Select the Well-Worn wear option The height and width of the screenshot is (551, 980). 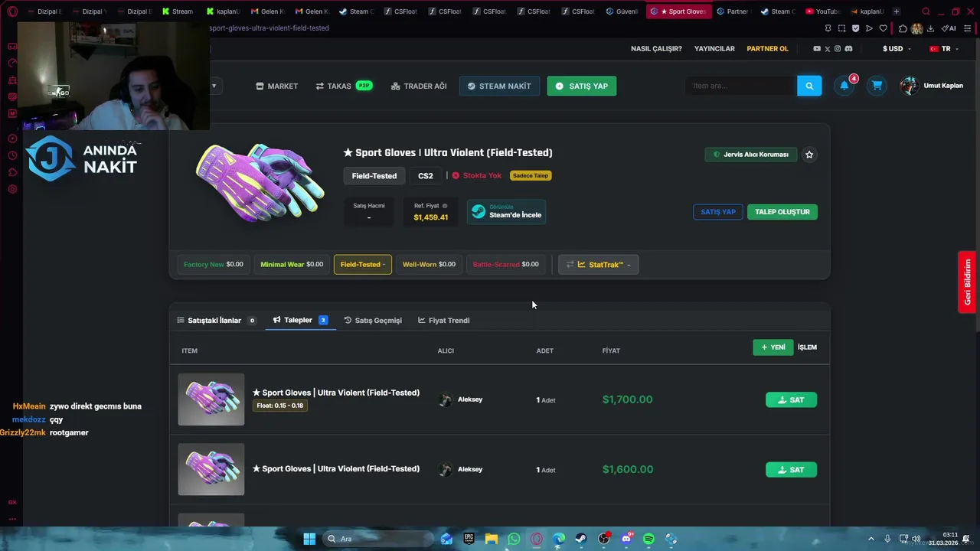[429, 265]
